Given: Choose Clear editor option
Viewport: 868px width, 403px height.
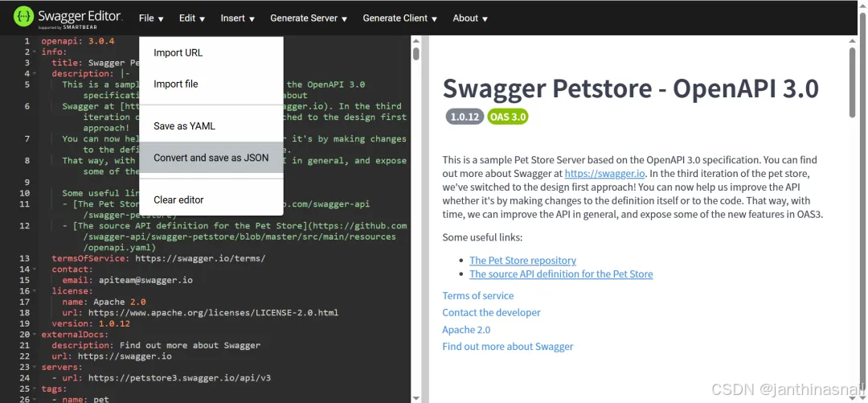Looking at the screenshot, I should 211,199.
